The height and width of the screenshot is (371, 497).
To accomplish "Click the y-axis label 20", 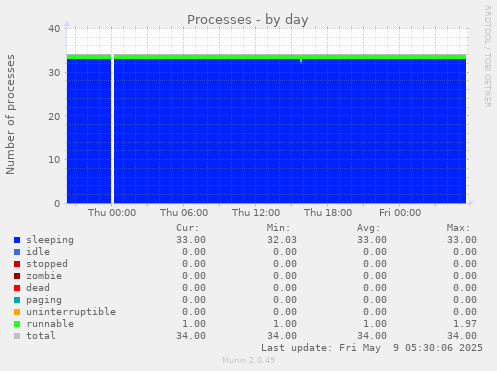I will tap(54, 116).
